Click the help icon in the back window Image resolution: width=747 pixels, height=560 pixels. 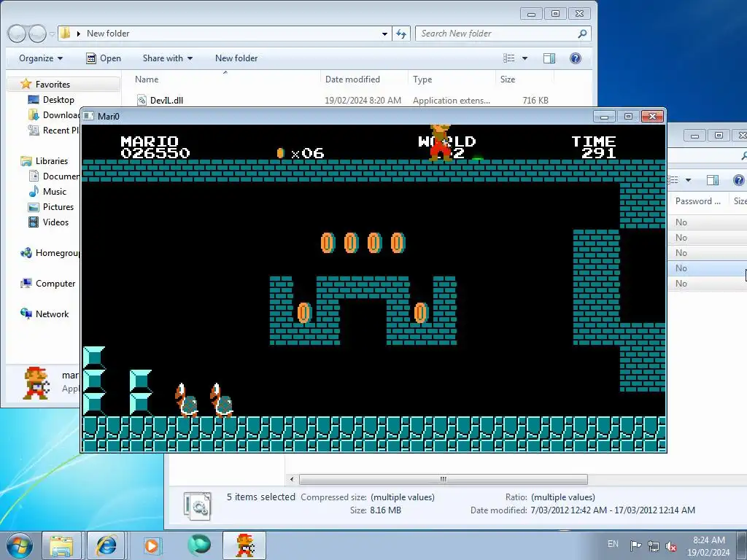coord(738,180)
